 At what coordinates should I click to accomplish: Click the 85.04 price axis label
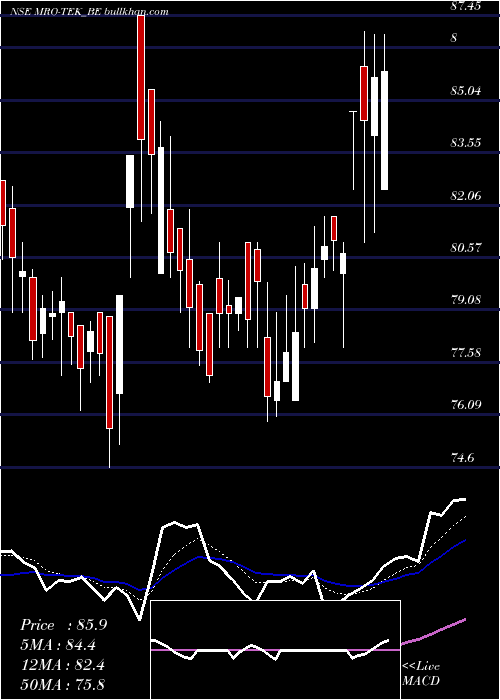tap(466, 91)
